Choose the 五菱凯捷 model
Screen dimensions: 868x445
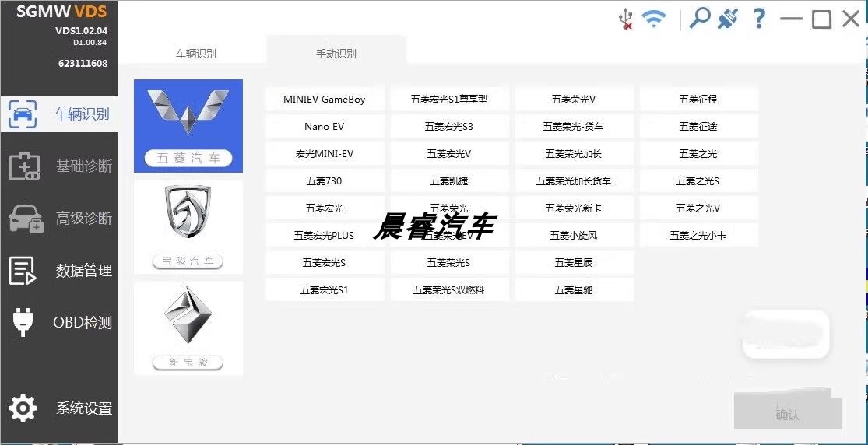(449, 181)
